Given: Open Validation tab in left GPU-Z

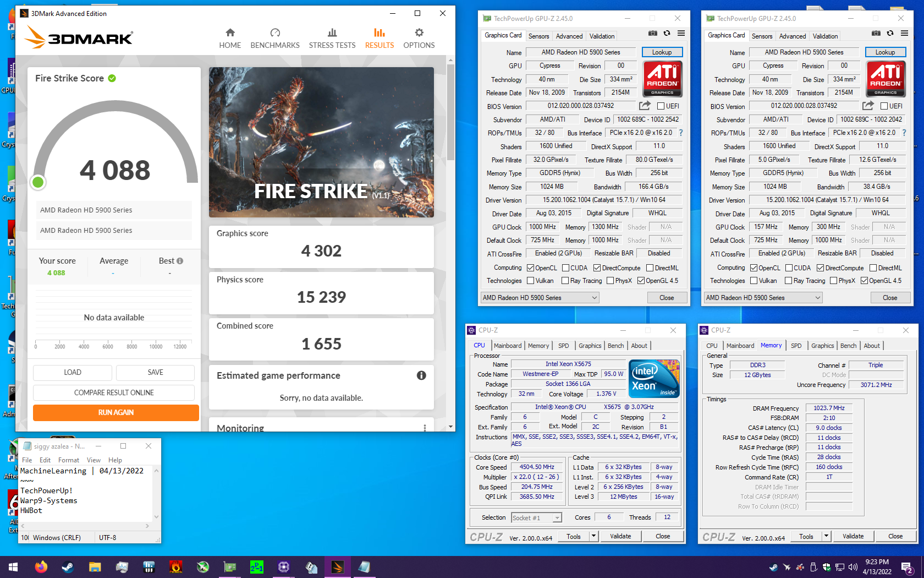Looking at the screenshot, I should coord(602,36).
